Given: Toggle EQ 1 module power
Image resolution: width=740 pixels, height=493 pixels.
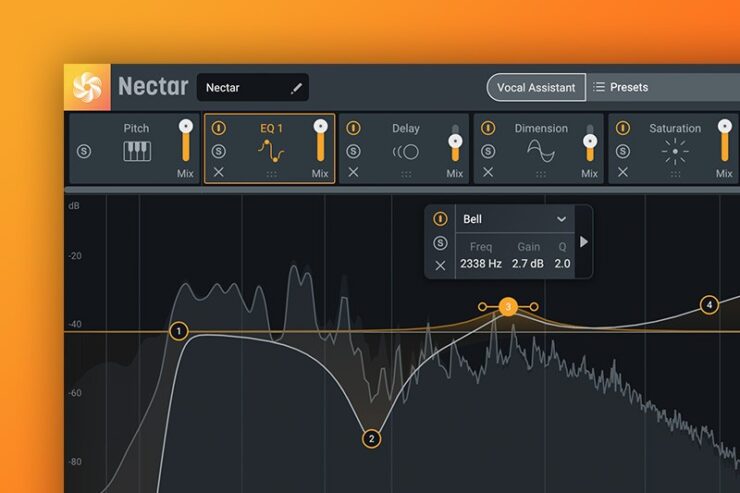Looking at the screenshot, I should (x=219, y=128).
